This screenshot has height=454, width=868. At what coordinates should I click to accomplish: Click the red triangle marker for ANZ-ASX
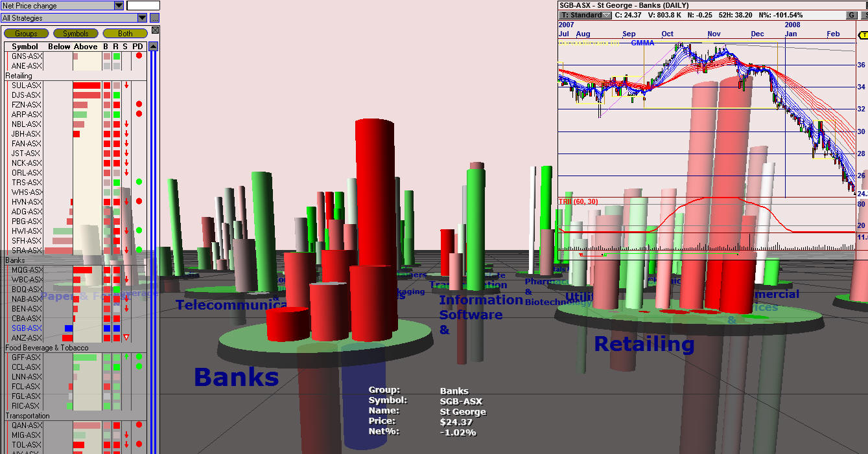coord(126,337)
